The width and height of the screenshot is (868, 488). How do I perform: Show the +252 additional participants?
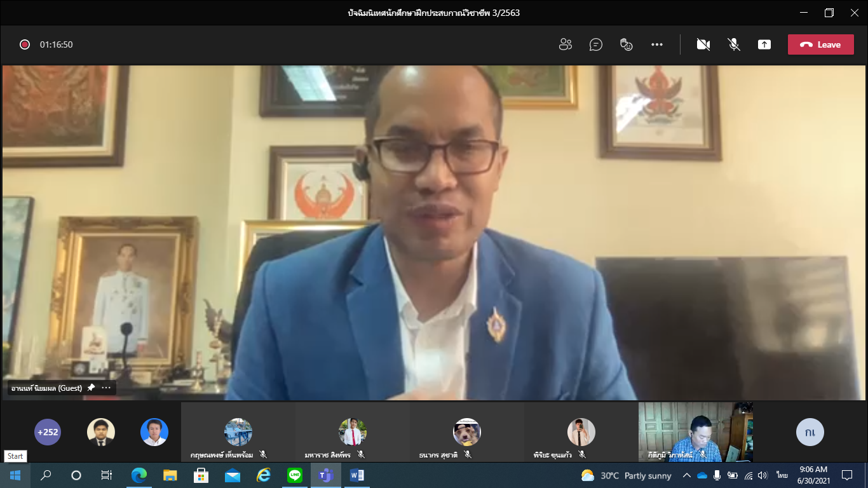48,432
